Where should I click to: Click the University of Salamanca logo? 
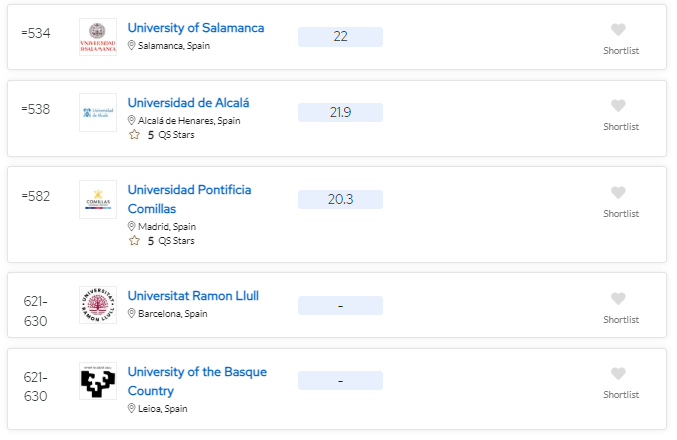98,37
